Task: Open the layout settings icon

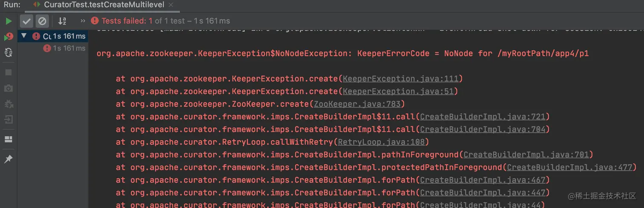Action: point(9,139)
